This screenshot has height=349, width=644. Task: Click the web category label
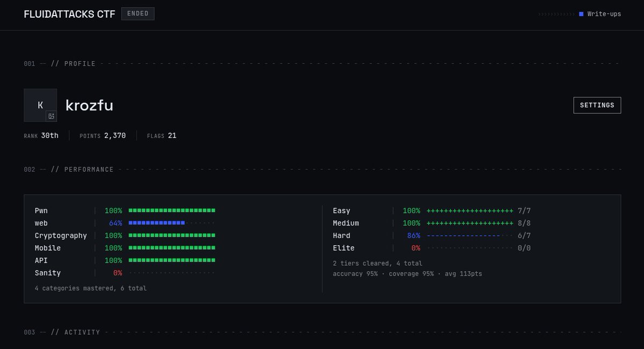pos(41,223)
